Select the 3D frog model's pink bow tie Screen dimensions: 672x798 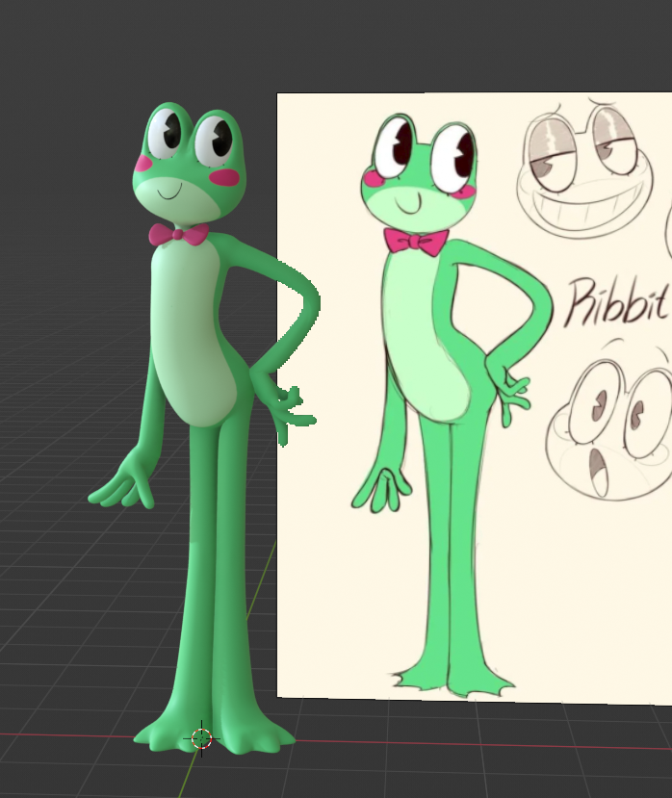[179, 234]
